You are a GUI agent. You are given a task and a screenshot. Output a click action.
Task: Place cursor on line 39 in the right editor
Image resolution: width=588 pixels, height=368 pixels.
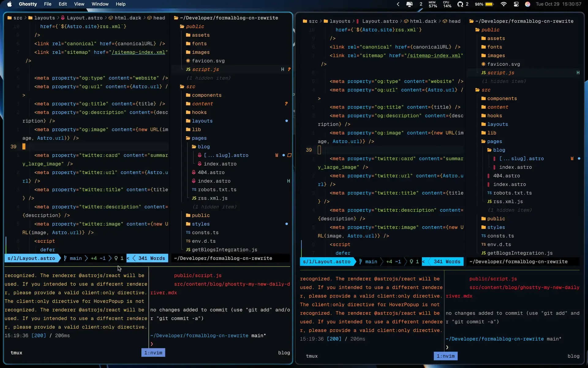point(319,150)
